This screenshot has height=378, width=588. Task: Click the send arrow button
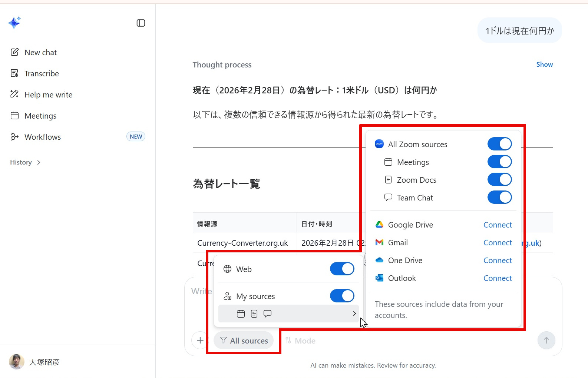(546, 340)
